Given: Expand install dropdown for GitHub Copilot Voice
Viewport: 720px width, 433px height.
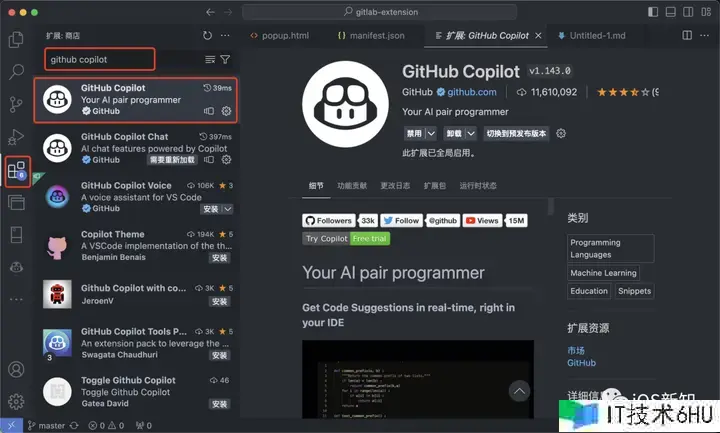Looking at the screenshot, I should click(228, 209).
